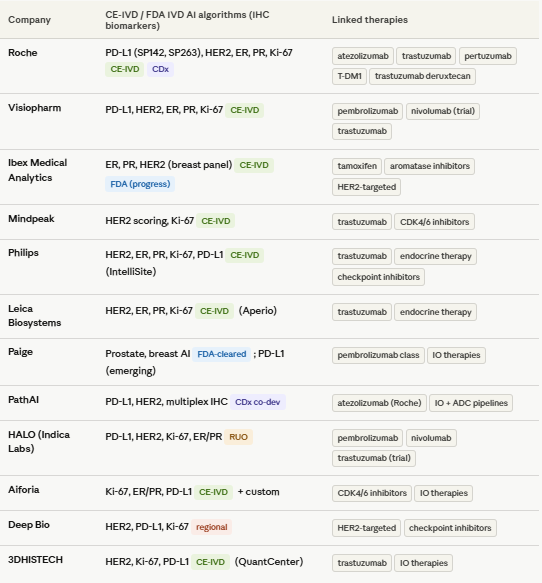
Task: Click the Company column header
Action: coord(29,20)
